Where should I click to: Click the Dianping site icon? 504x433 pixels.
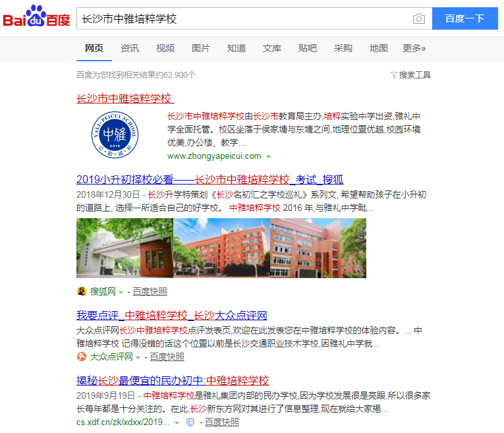[x=82, y=357]
